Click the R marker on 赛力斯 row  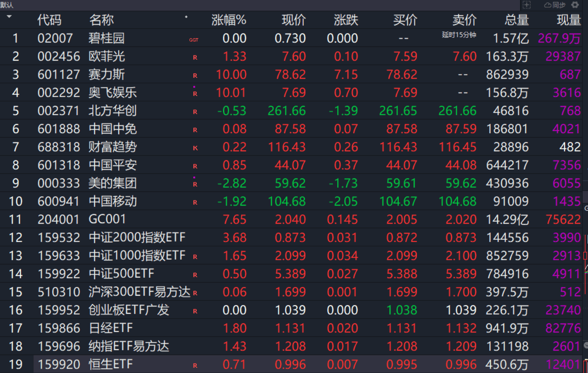tap(195, 76)
